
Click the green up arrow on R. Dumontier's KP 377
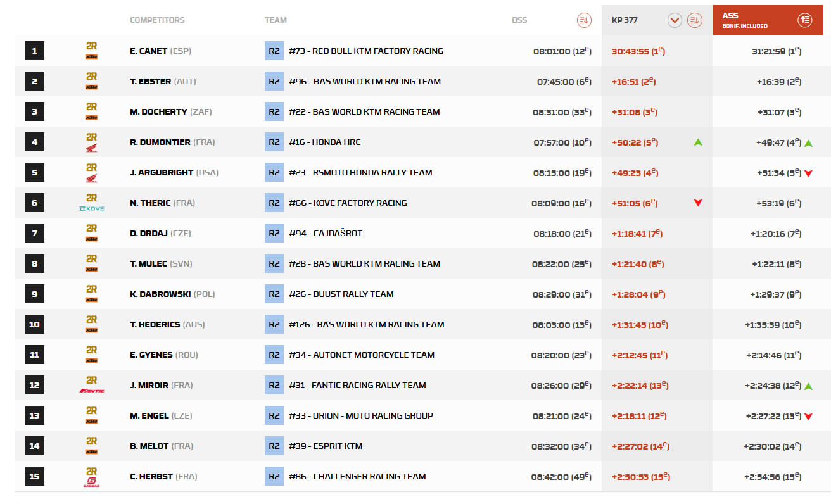(698, 142)
